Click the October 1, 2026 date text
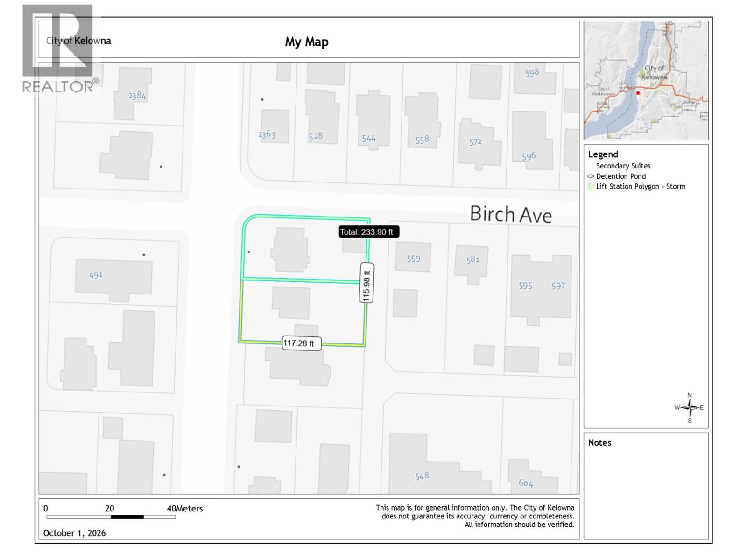The image size is (747, 560). [x=74, y=533]
